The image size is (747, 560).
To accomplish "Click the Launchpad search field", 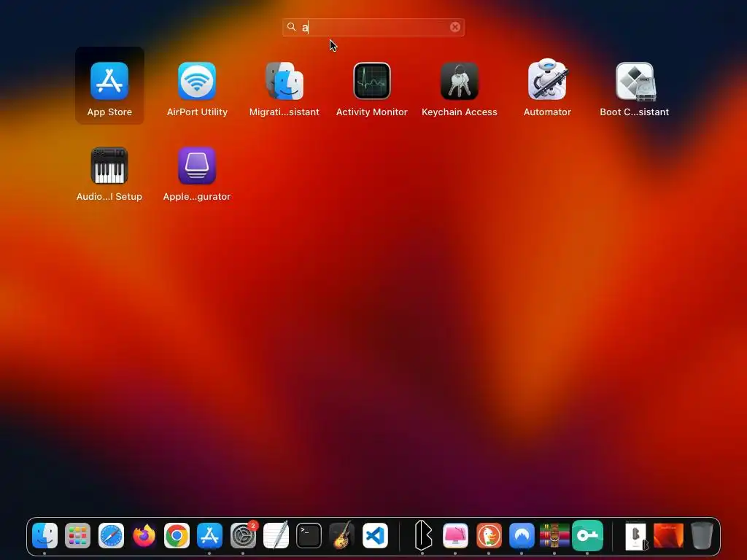I will pos(373,27).
